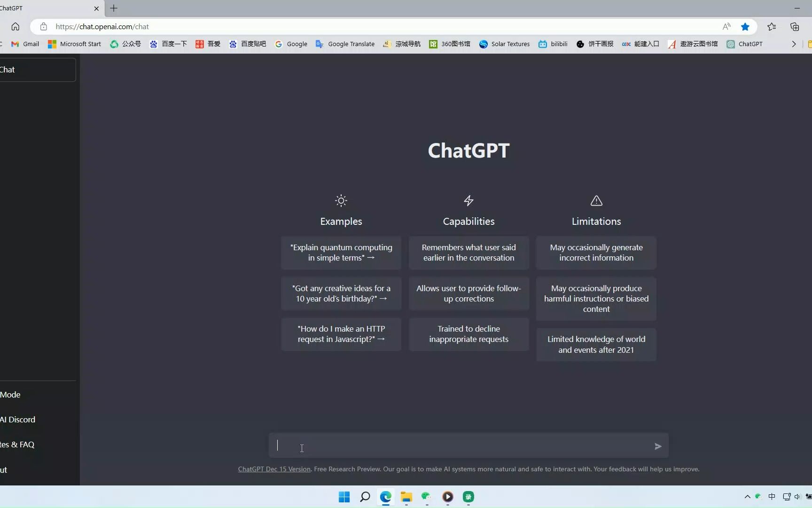Select the "Explain quantum computing" example

click(341, 253)
